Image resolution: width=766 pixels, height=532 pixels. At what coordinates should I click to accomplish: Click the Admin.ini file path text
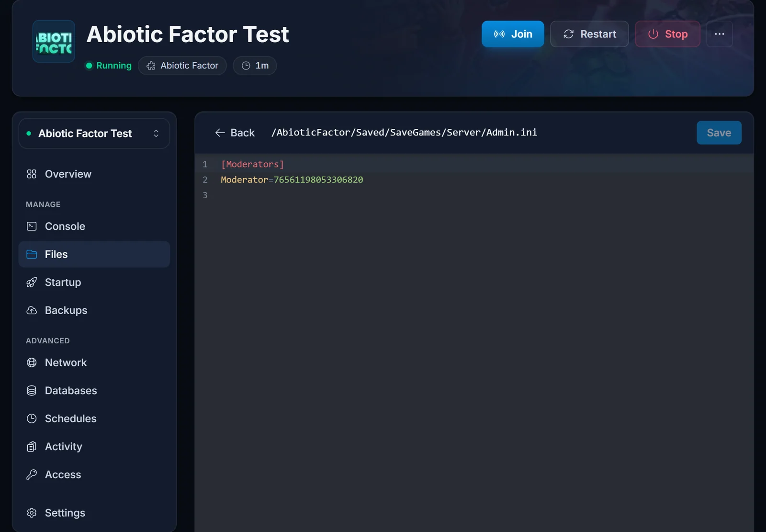[x=404, y=132]
